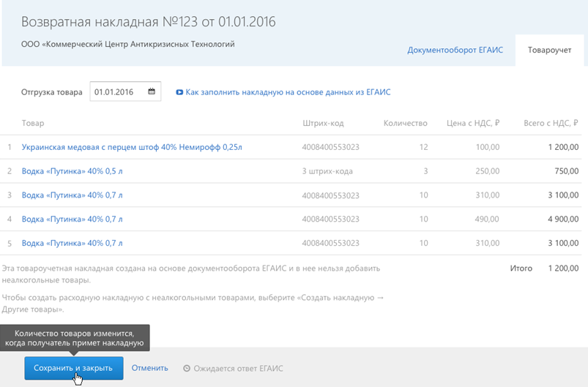Open Водка «Путинка» 40% 0,7 л in row 5

click(72, 243)
